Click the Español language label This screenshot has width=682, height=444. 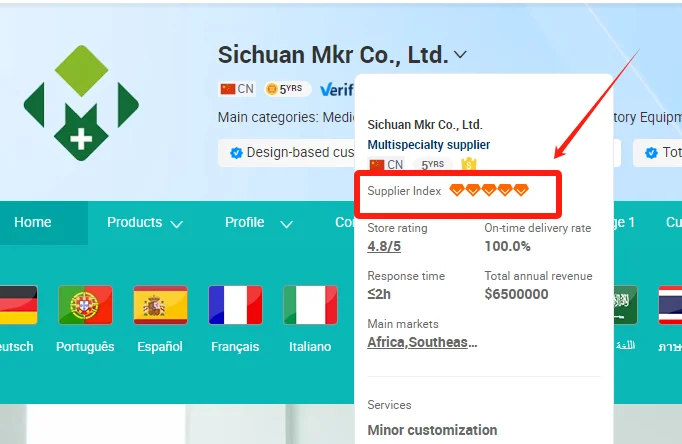tap(160, 347)
